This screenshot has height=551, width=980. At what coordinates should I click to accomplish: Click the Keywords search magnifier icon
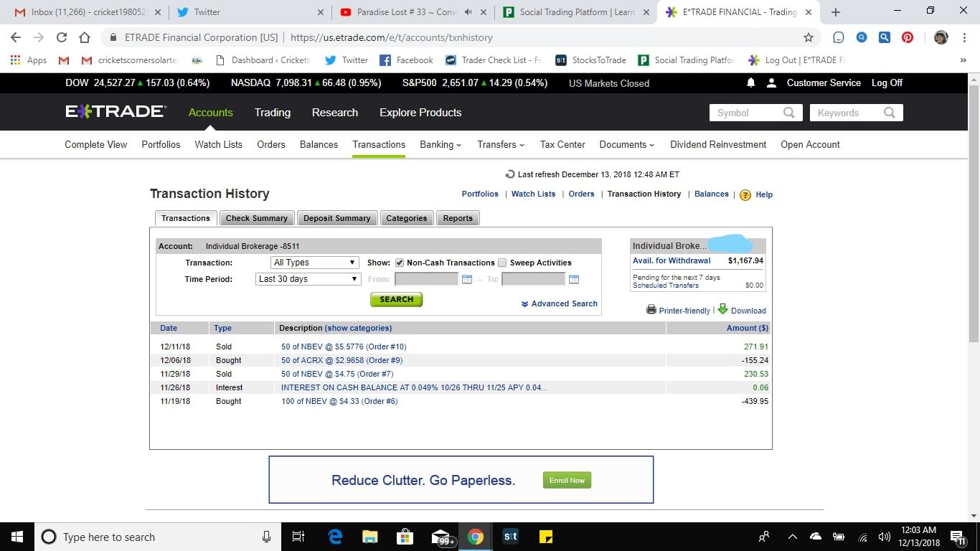tap(890, 113)
